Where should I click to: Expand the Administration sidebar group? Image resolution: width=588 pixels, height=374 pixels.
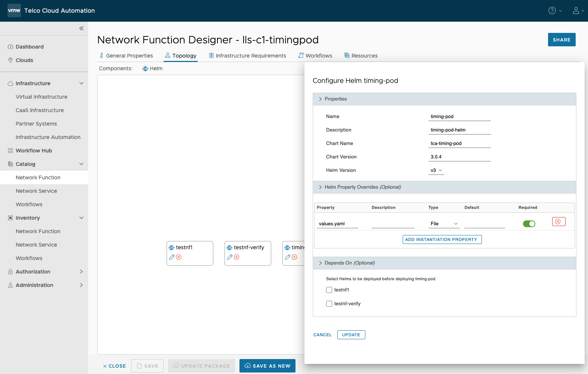pyautogui.click(x=81, y=285)
